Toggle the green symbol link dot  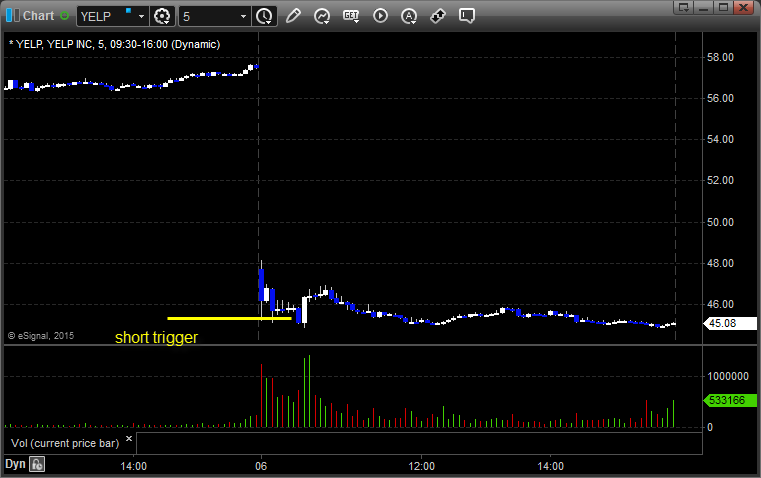(x=65, y=16)
